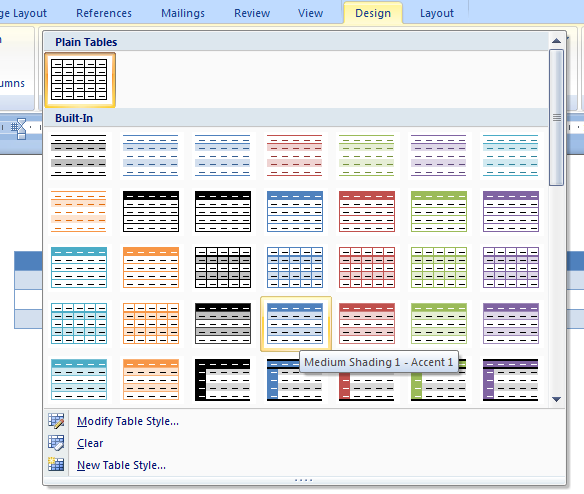Select the plain Table Grid style thumbnail

(79, 79)
